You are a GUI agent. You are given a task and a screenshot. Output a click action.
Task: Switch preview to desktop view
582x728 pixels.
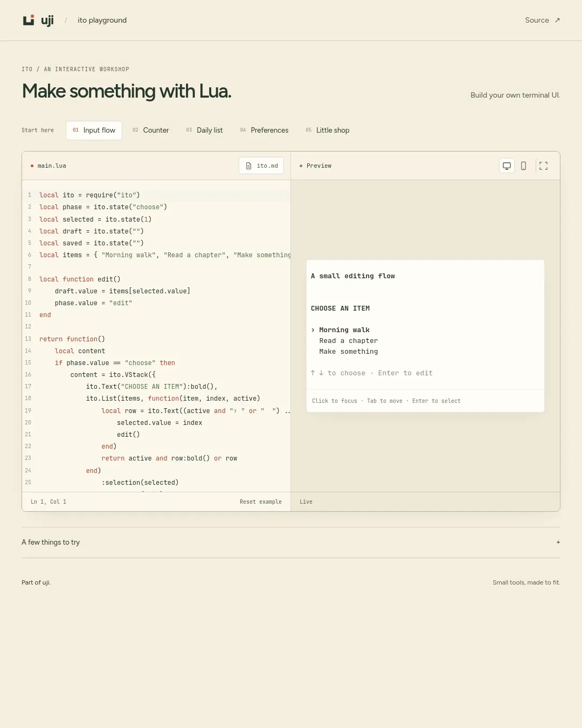coord(507,166)
